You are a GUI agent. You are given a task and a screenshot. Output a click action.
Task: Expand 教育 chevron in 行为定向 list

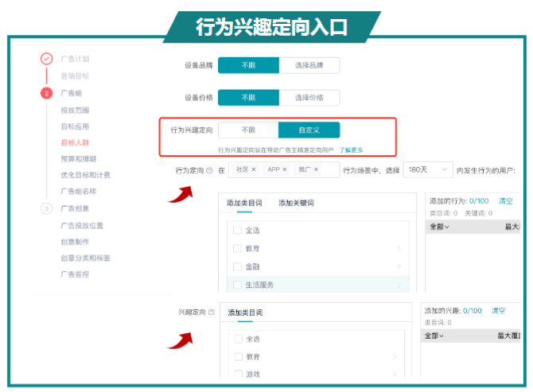coord(399,249)
